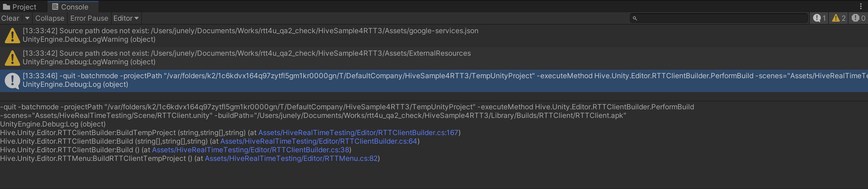Open RTTMenu.cs:82 stack trace link
868x189 pixels.
click(x=291, y=158)
